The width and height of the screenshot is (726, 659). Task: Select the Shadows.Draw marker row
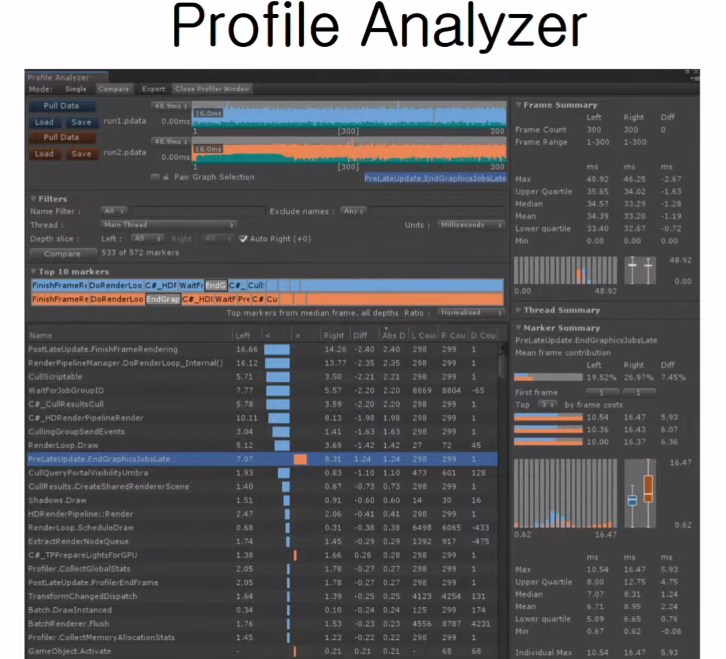(x=262, y=500)
